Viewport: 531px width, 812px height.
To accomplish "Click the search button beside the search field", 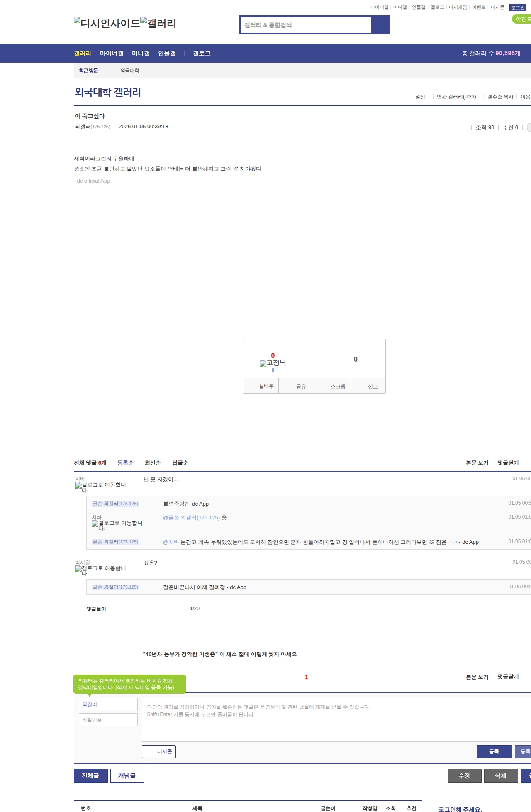I will click(380, 25).
